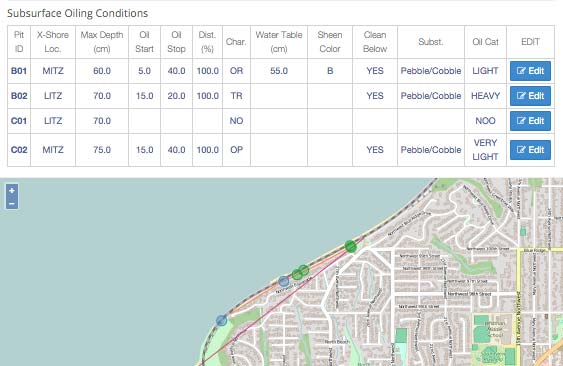Click the Char. column header
Screen dimensions: 563x366
click(236, 42)
